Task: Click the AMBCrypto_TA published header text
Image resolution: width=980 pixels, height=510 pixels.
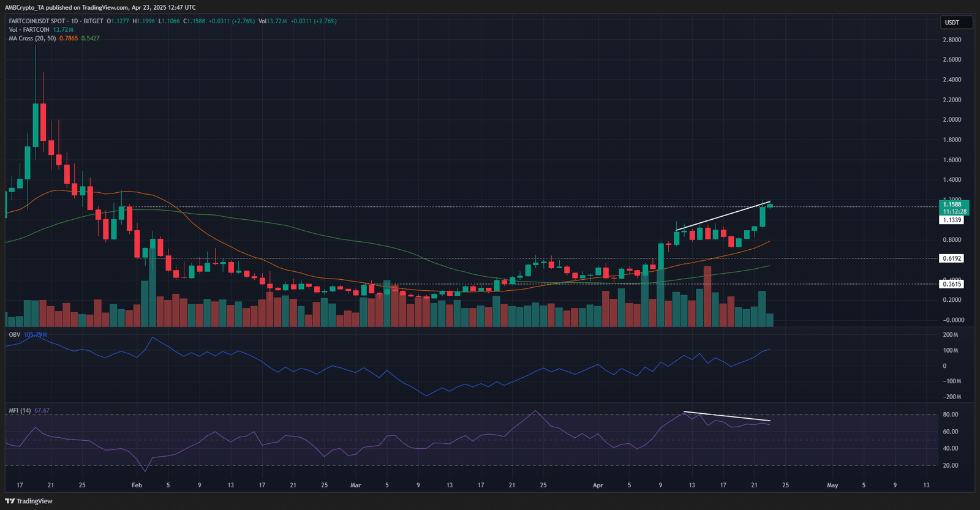Action: (x=100, y=7)
